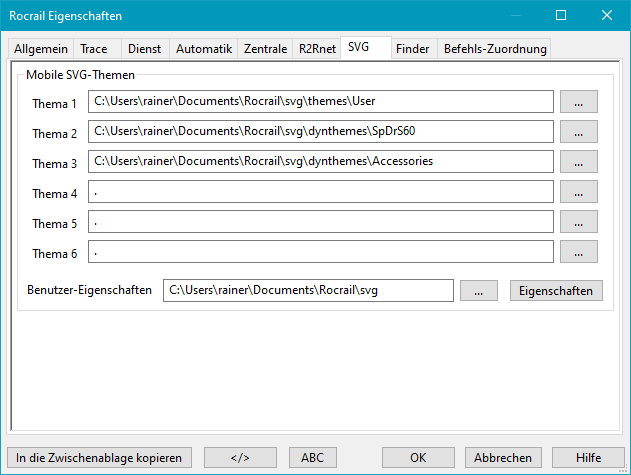
Task: Open the file browser for Thema 2
Action: point(579,132)
